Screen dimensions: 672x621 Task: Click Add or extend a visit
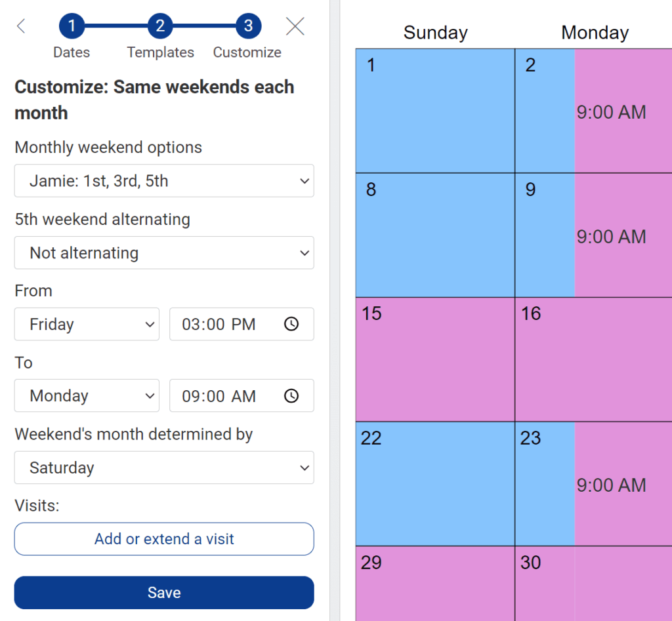pyautogui.click(x=164, y=539)
